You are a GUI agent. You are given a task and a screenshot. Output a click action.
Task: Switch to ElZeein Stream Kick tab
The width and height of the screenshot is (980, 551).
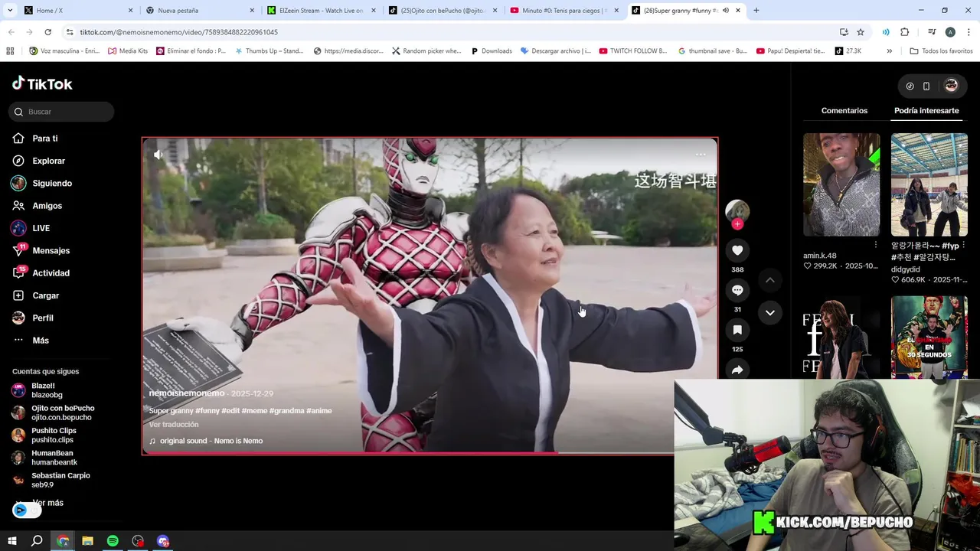coord(321,11)
